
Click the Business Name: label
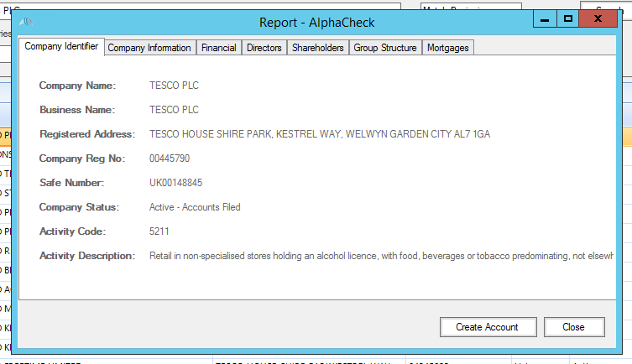[x=77, y=110]
